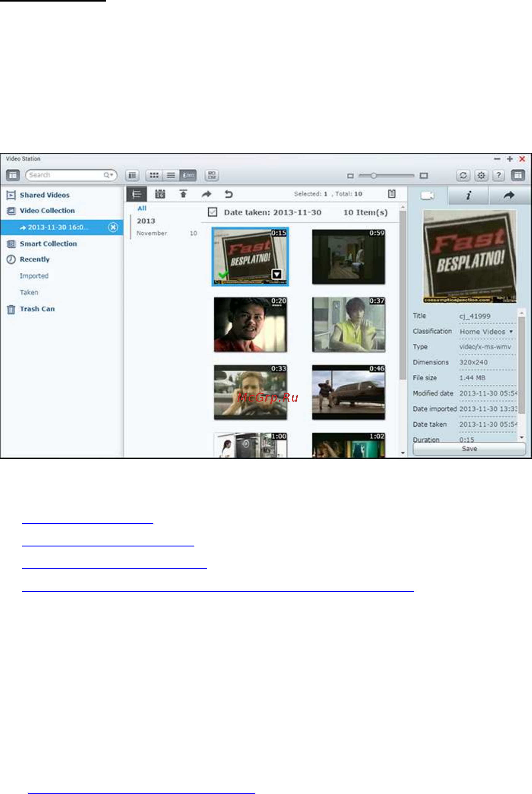Image resolution: width=532 pixels, height=794 pixels.
Task: Click the Save button
Action: click(x=469, y=449)
